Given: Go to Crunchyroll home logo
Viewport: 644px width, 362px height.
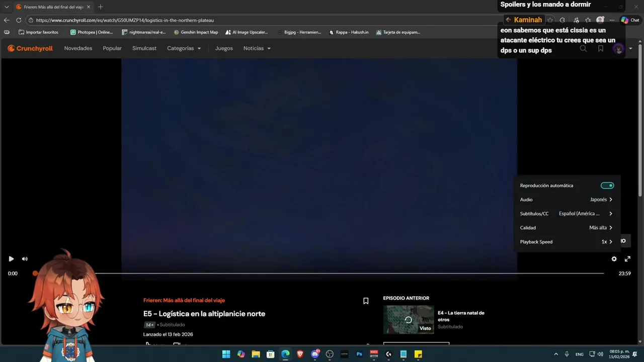Looking at the screenshot, I should coord(30,48).
